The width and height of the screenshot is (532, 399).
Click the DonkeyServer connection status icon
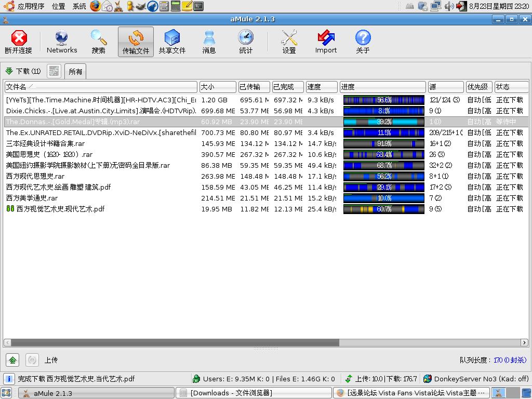428,379
